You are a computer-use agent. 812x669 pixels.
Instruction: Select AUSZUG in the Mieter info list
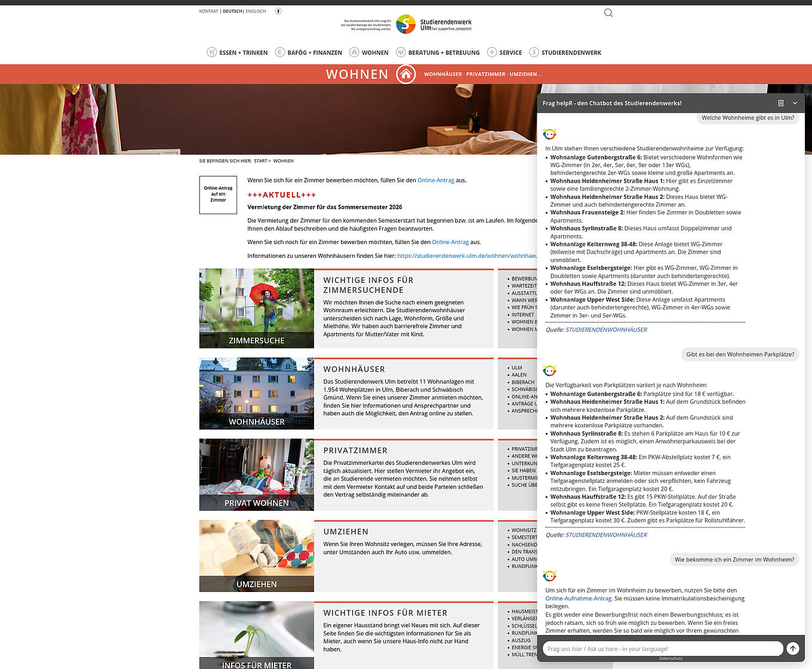[x=521, y=640]
